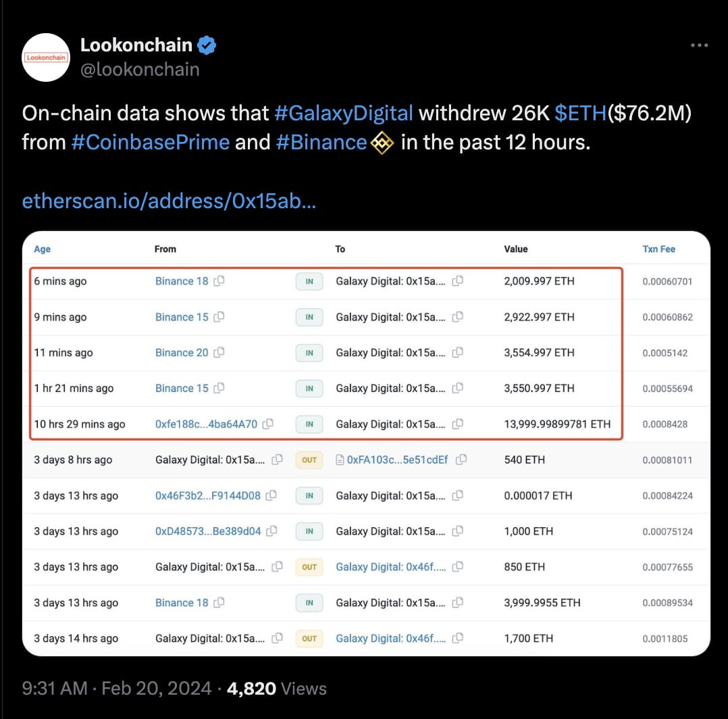Copy the Binance 18 address

(219, 281)
